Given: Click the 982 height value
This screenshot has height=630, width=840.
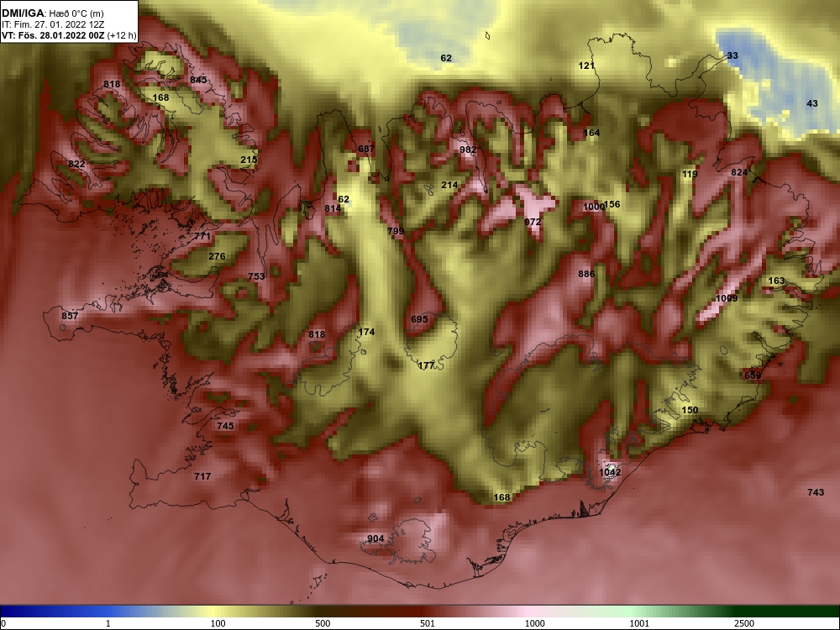Looking at the screenshot, I should 468,150.
